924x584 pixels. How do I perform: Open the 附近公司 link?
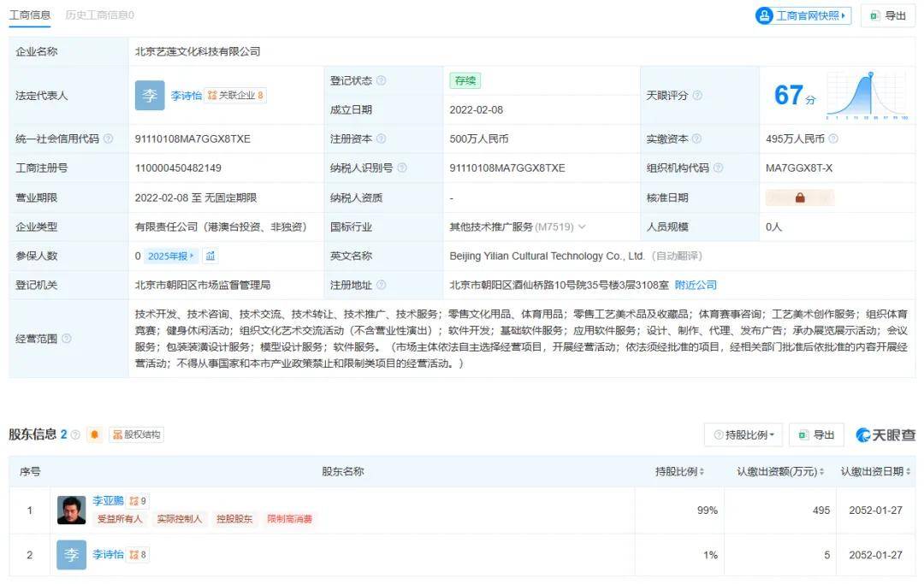click(696, 285)
